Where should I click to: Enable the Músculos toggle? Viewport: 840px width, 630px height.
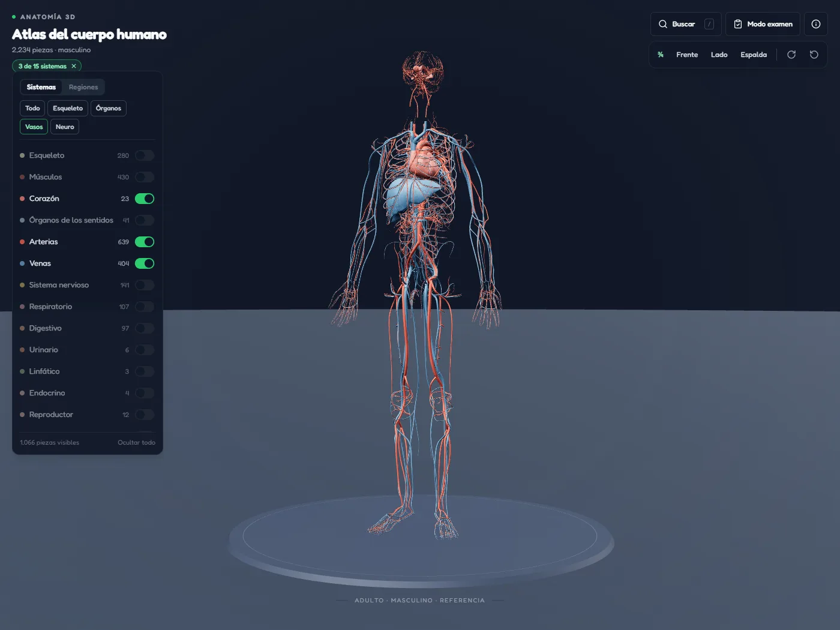(145, 177)
